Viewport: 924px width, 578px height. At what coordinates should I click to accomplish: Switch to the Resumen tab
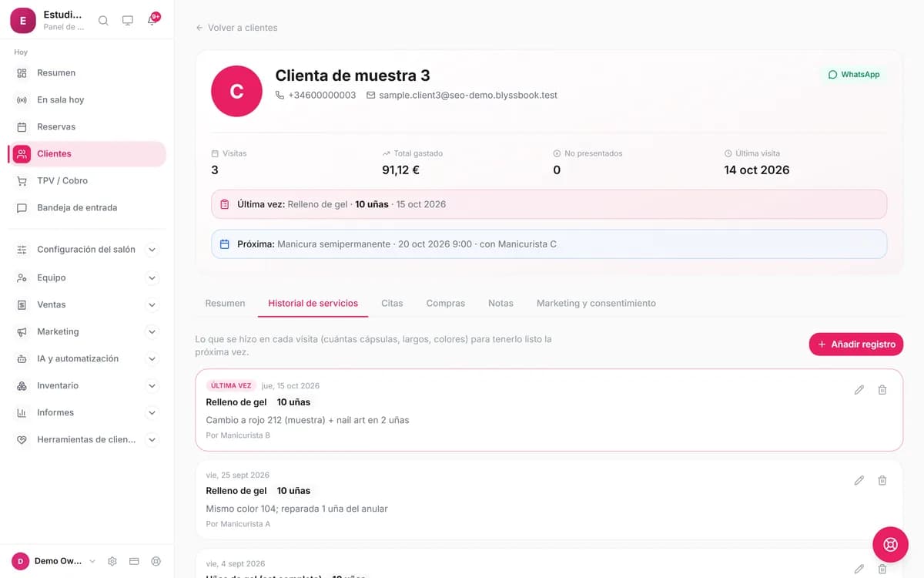(x=225, y=303)
